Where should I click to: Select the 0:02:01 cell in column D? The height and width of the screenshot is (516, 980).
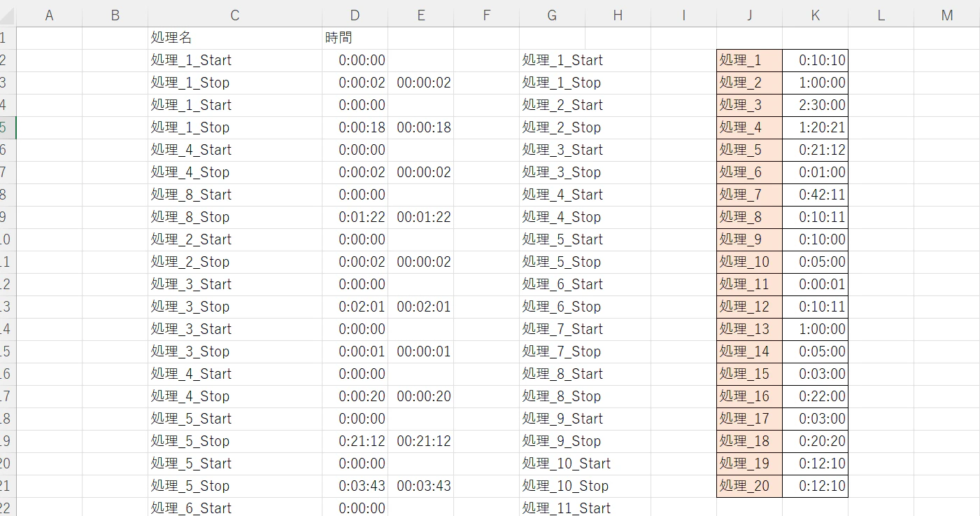tap(355, 307)
